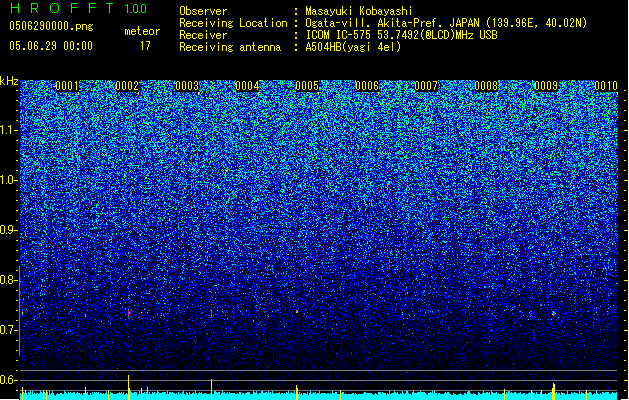
Task: Click minute marker 0006
Action: (x=367, y=86)
